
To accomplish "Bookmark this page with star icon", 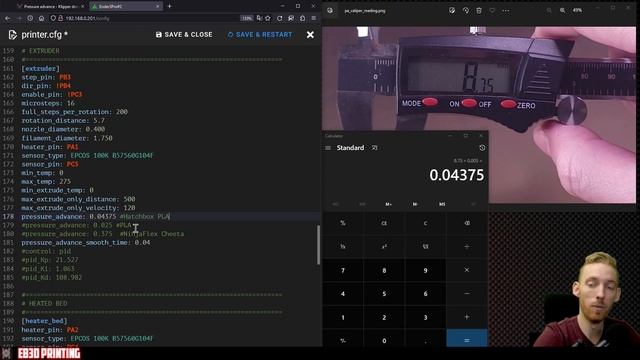I will click(x=268, y=18).
